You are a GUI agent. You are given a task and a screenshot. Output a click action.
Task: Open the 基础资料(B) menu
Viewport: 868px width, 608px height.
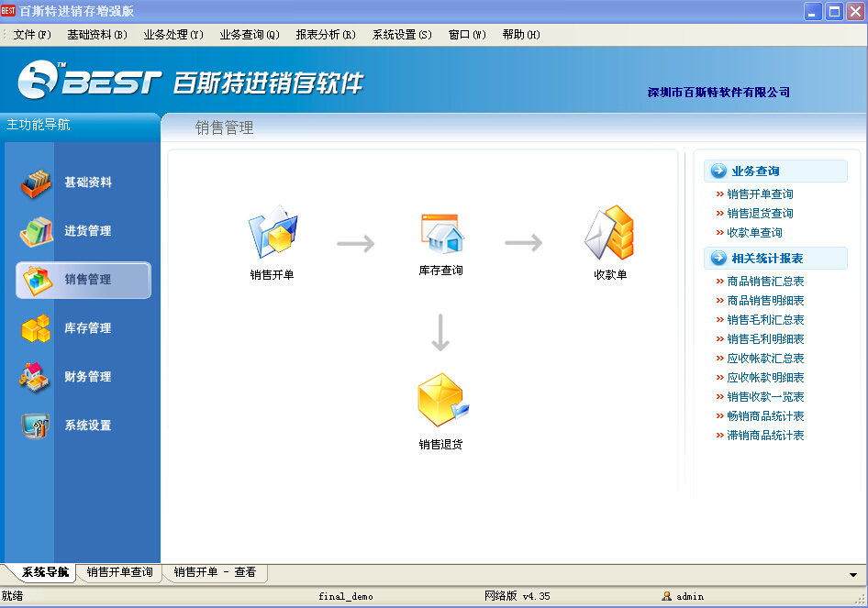click(x=97, y=35)
